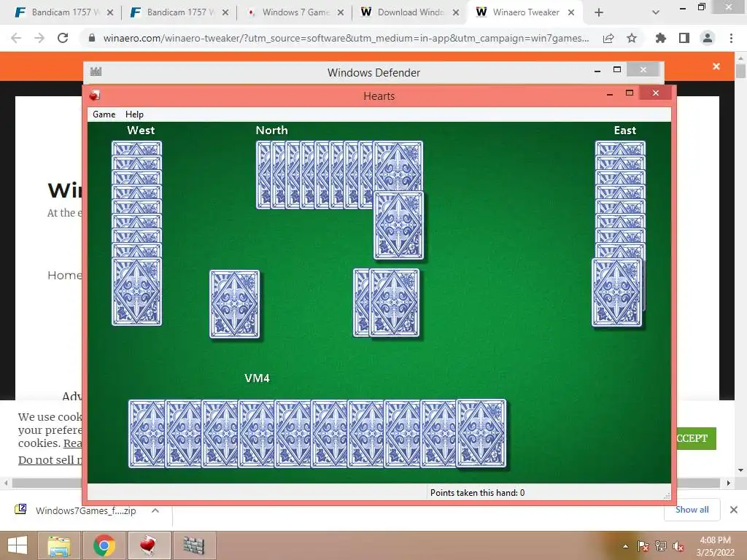Click North's played card below its hand

point(399,226)
